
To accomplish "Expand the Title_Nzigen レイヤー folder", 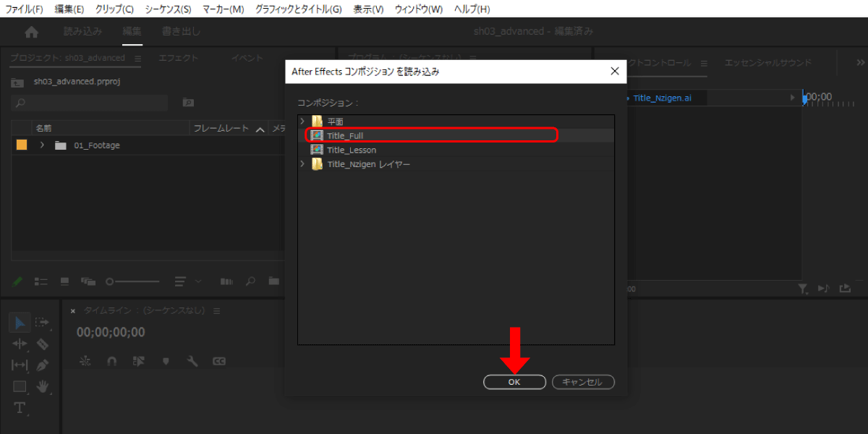I will (x=302, y=164).
